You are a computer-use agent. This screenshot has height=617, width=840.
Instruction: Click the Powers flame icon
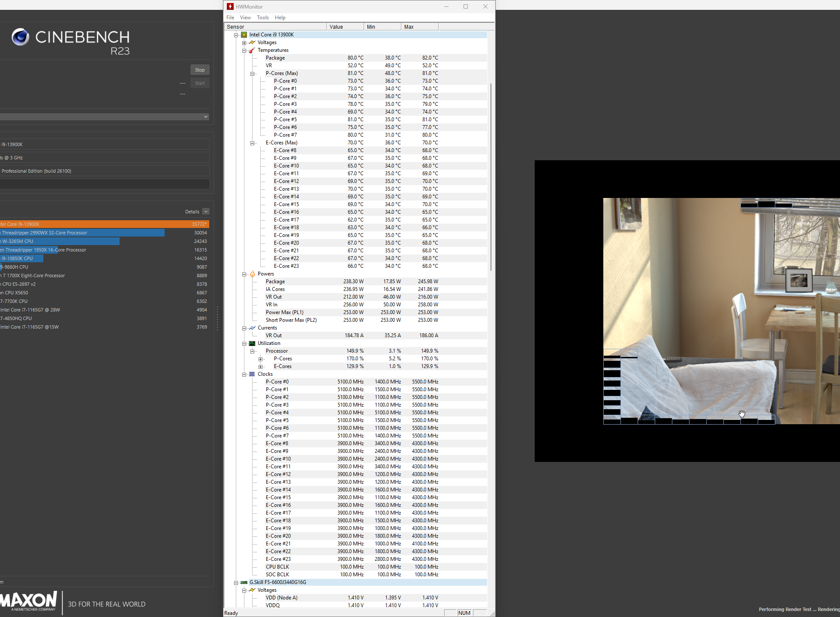coord(252,274)
